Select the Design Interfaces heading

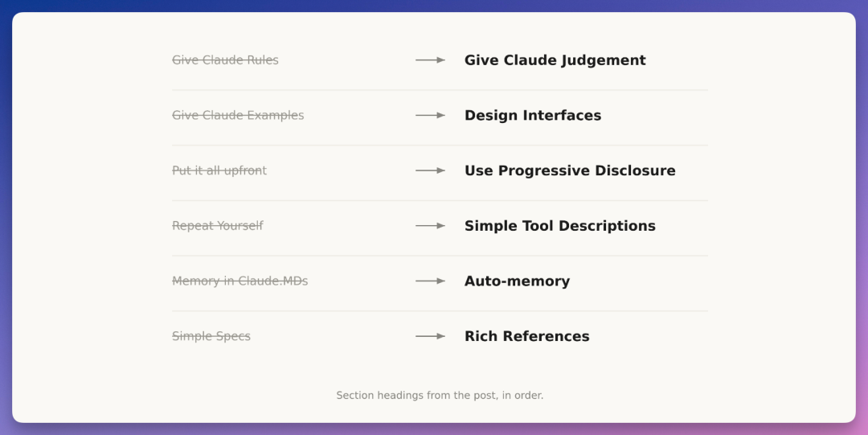533,115
